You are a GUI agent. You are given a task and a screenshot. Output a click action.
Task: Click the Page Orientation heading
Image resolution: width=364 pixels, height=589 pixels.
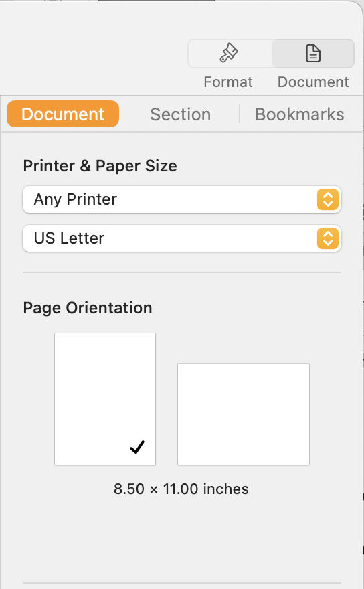[88, 308]
